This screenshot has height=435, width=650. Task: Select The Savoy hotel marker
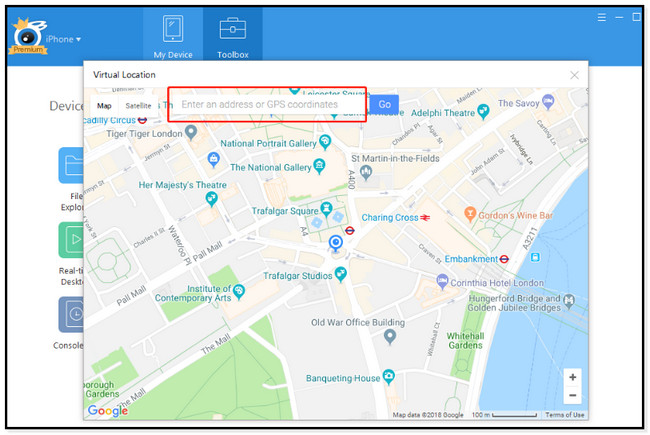coord(548,102)
